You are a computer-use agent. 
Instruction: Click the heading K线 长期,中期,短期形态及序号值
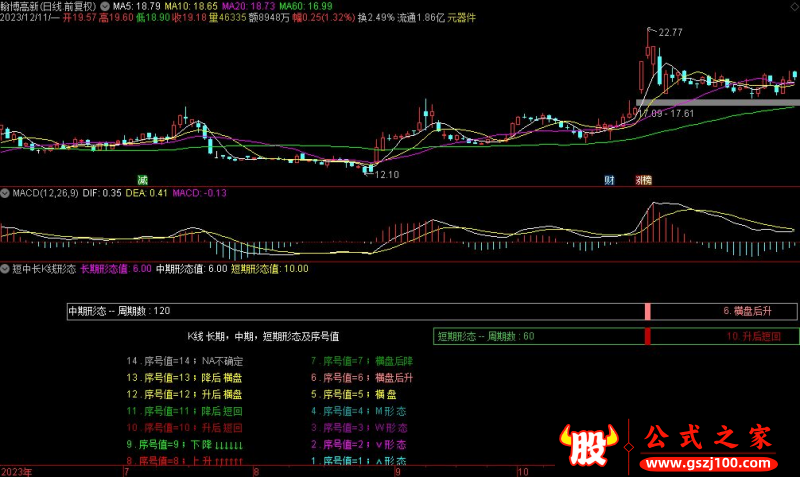[263, 336]
